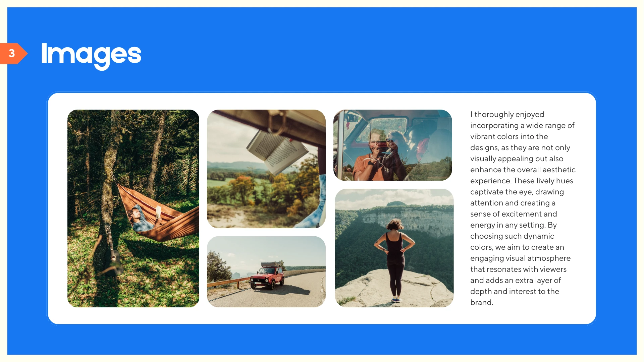Click the man reading in the hammock
This screenshot has width=644, height=362.
tap(144, 218)
